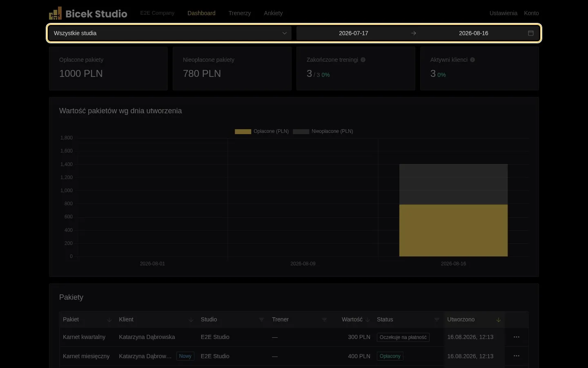This screenshot has height=368, width=588.
Task: Toggle Nieopłacone (PLN) legend series
Action: click(323, 131)
